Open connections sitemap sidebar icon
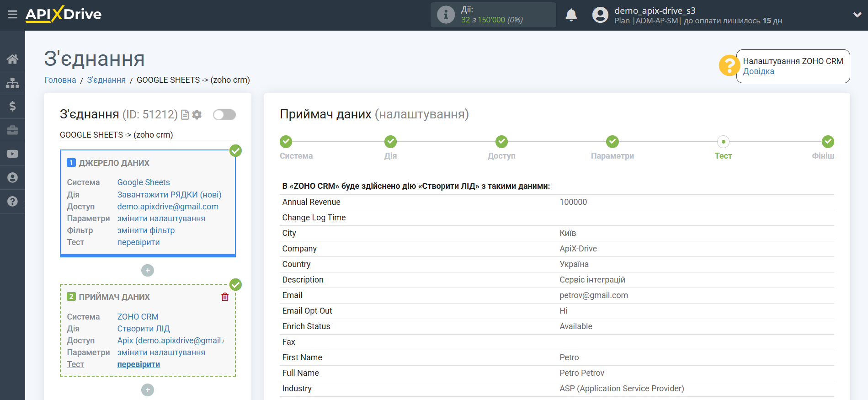Viewport: 868px width, 400px height. tap(12, 83)
